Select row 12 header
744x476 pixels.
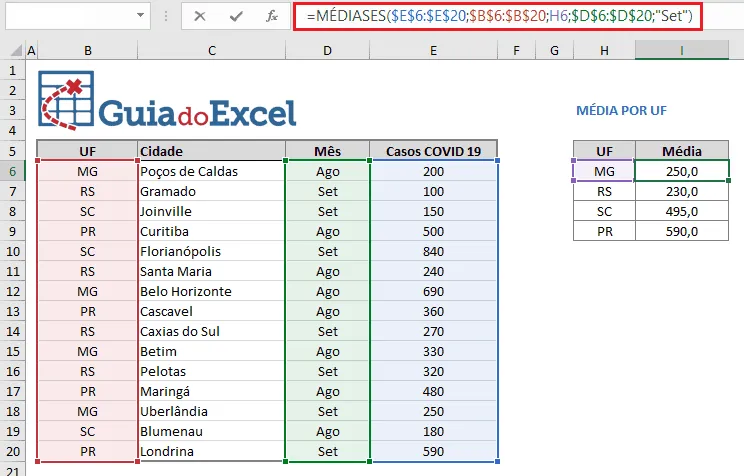(x=13, y=291)
